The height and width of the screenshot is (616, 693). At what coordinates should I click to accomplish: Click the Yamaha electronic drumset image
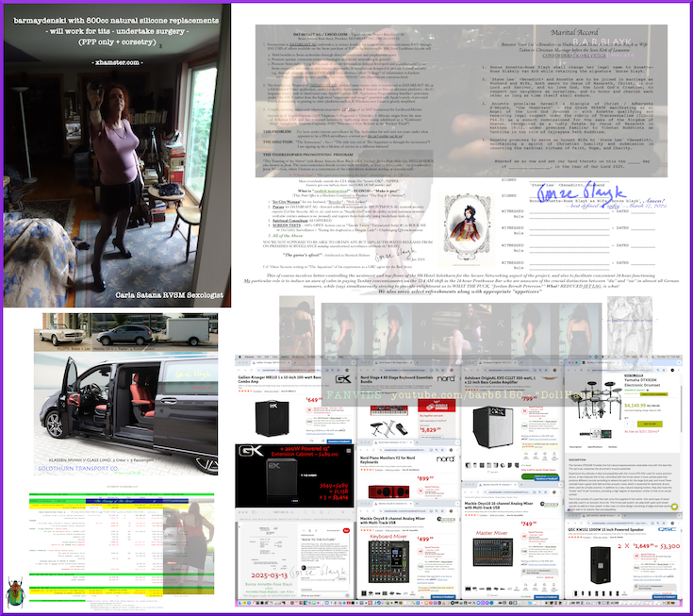pos(595,399)
